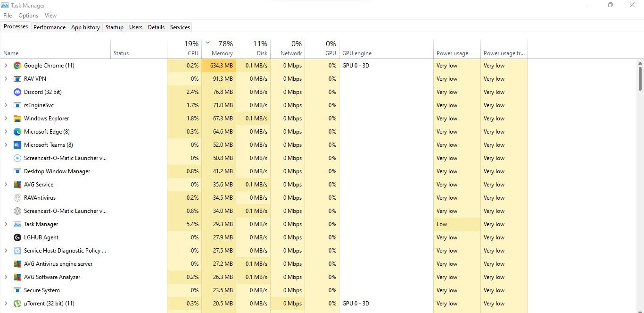The width and height of the screenshot is (644, 313).
Task: Sort by the Power usage trend column header
Action: (x=504, y=48)
